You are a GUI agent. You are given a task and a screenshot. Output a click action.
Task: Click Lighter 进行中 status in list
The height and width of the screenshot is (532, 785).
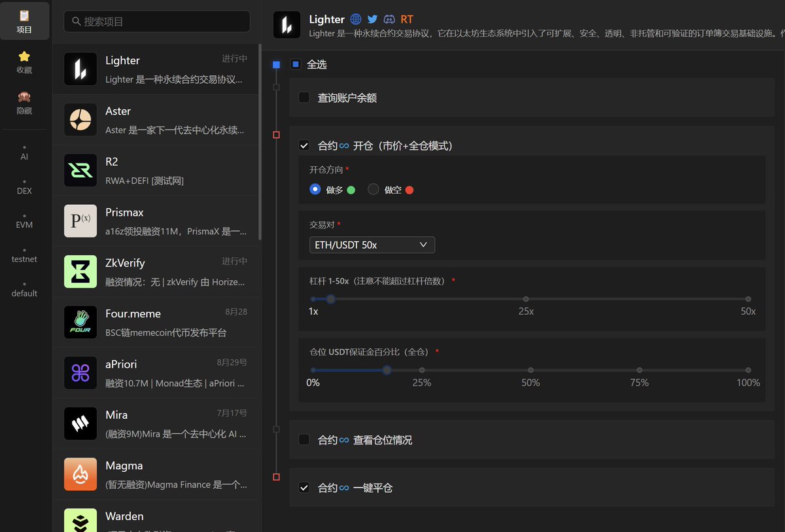coord(234,58)
